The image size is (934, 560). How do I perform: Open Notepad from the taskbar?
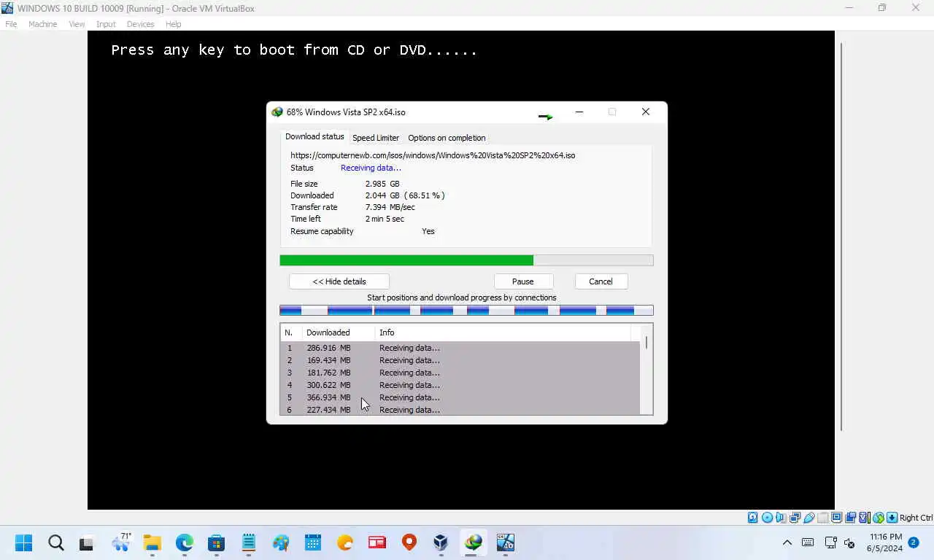tap(249, 542)
